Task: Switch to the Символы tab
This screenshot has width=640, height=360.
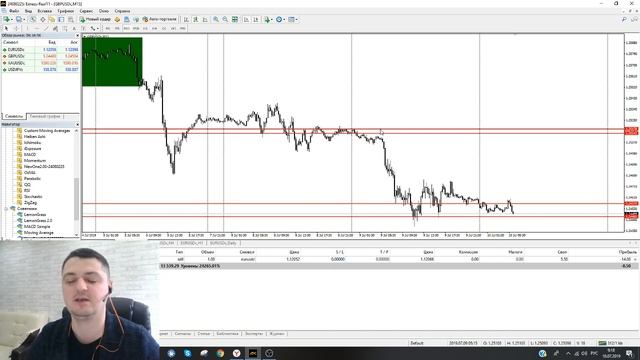Action: click(13, 116)
